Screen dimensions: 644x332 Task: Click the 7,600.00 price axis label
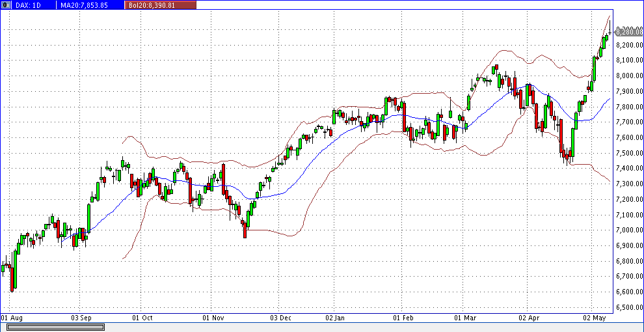(x=630, y=137)
